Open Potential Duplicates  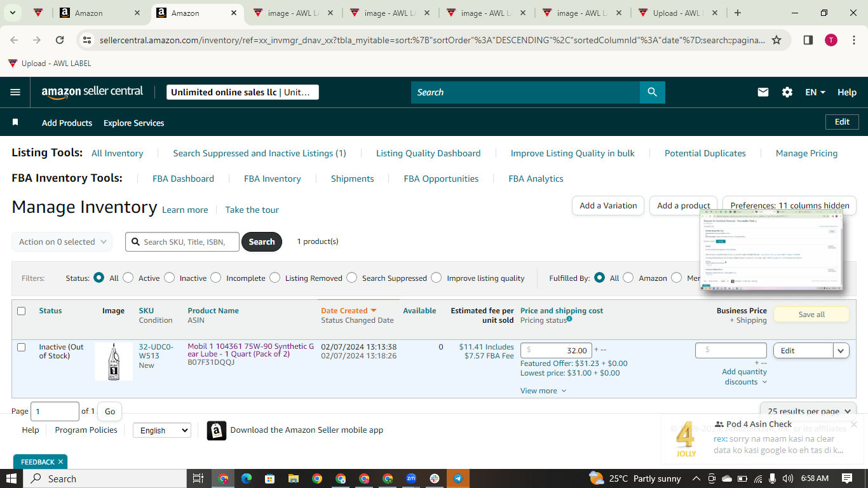[x=705, y=153]
